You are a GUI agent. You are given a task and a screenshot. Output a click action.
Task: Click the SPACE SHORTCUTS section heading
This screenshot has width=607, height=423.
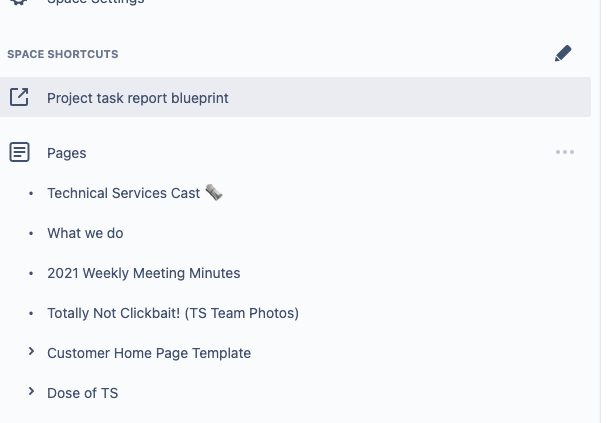[63, 54]
